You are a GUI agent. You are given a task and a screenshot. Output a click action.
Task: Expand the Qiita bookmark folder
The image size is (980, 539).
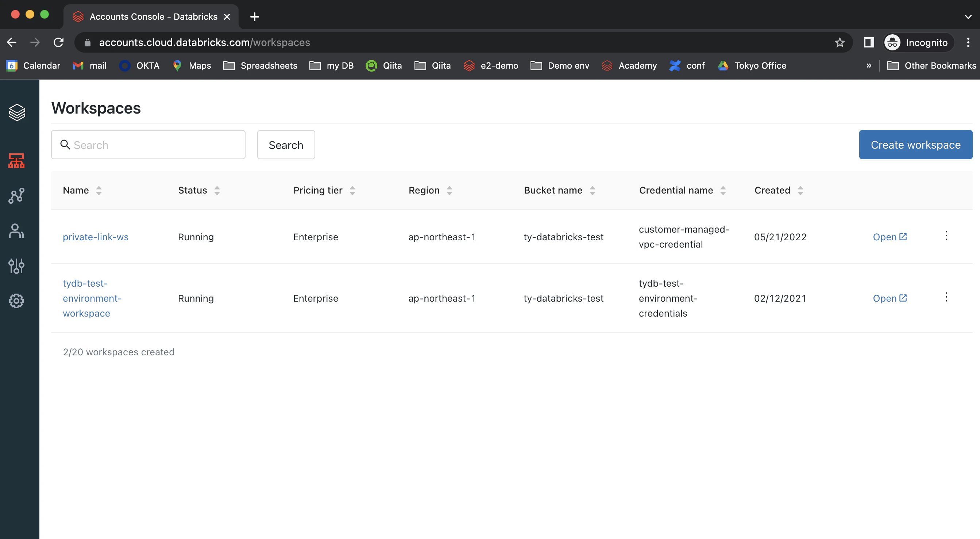(433, 65)
